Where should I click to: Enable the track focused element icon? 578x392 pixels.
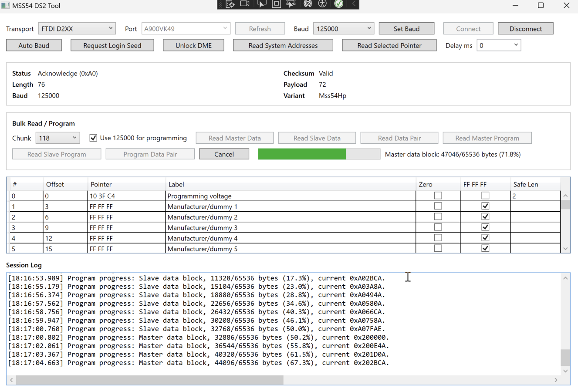point(291,4)
